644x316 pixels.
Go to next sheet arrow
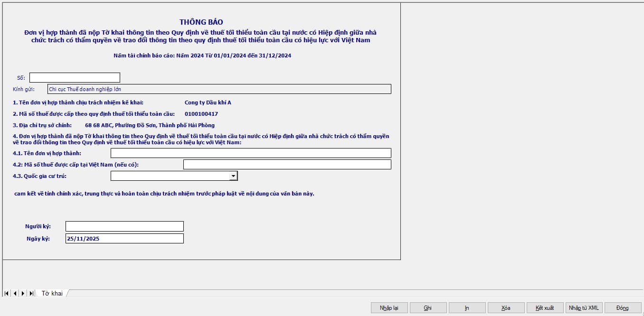click(x=23, y=293)
